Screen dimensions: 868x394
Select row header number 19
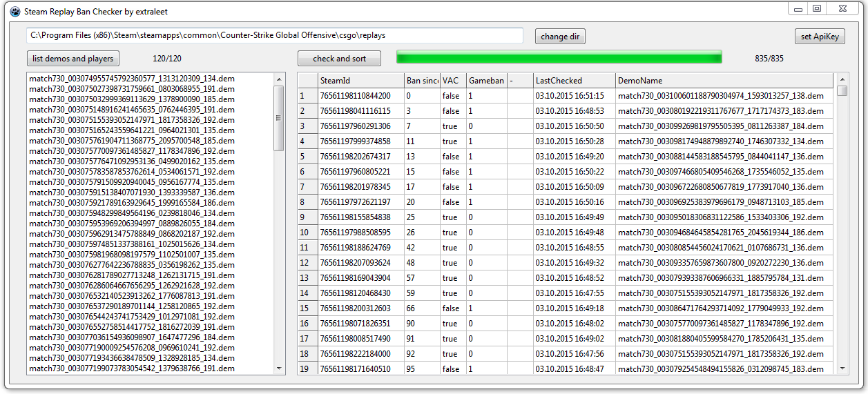(307, 369)
